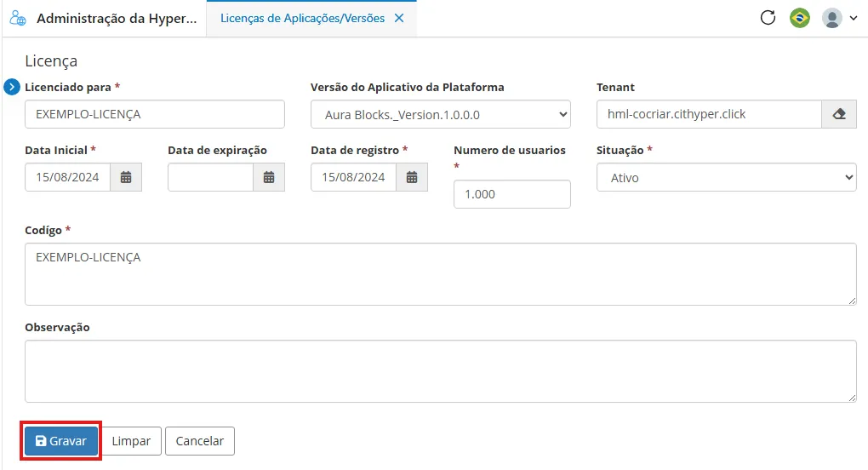The width and height of the screenshot is (868, 470).
Task: Click resize handle of Codígo text area
Action: point(852,301)
